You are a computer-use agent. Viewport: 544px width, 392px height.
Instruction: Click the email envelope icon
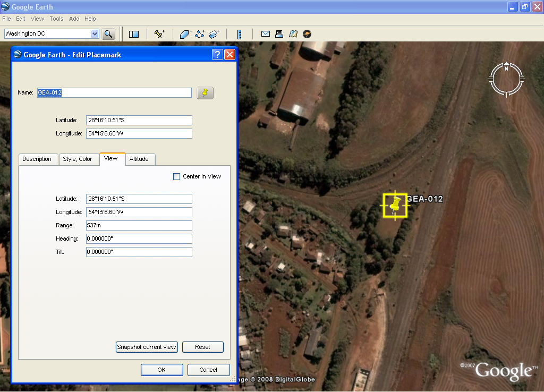(x=266, y=33)
